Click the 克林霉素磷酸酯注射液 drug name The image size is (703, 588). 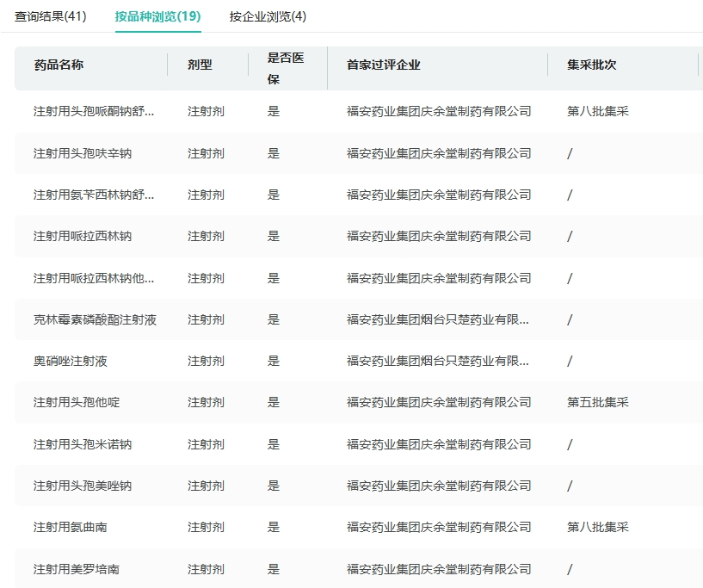coord(95,319)
